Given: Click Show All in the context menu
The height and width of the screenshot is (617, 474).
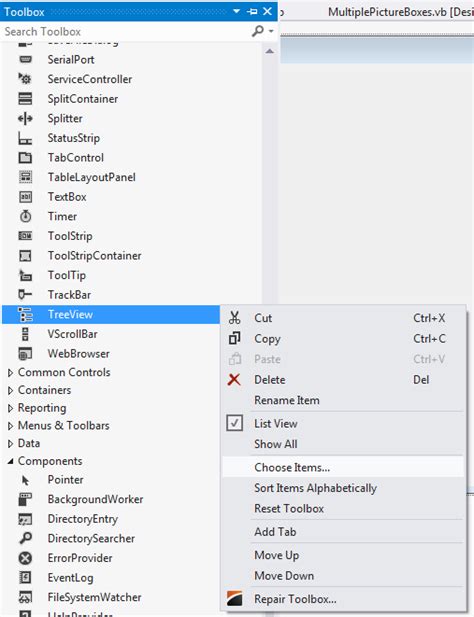Looking at the screenshot, I should click(344, 444).
